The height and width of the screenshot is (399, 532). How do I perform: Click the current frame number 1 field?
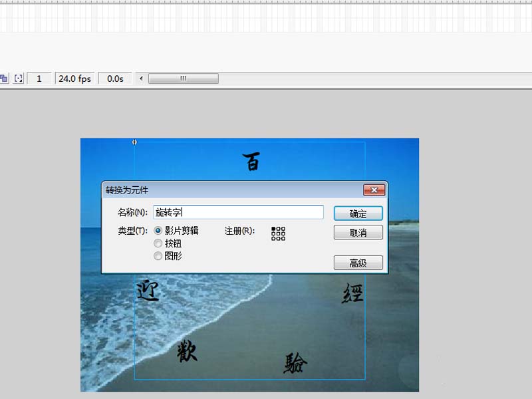(x=39, y=78)
